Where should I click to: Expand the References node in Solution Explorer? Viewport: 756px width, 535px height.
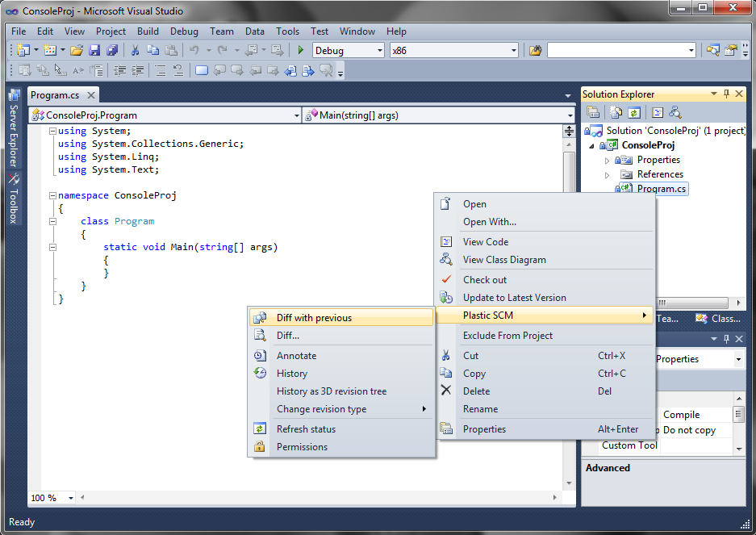point(607,174)
